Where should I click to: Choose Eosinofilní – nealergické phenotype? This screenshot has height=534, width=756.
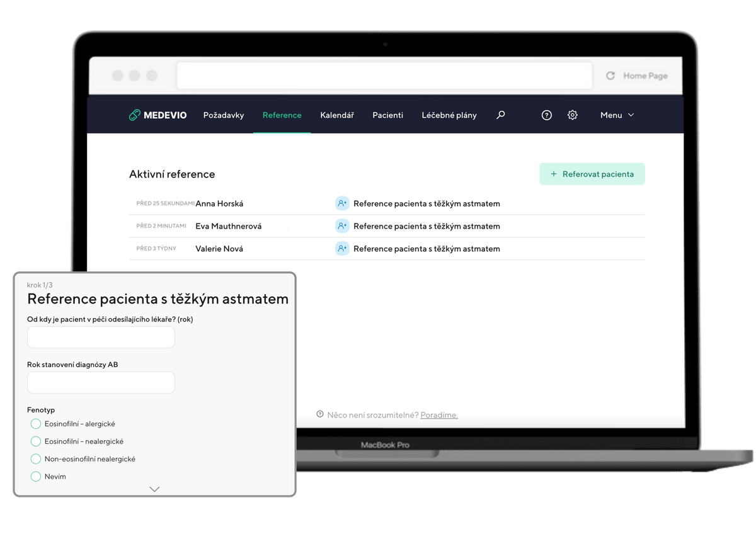(36, 441)
